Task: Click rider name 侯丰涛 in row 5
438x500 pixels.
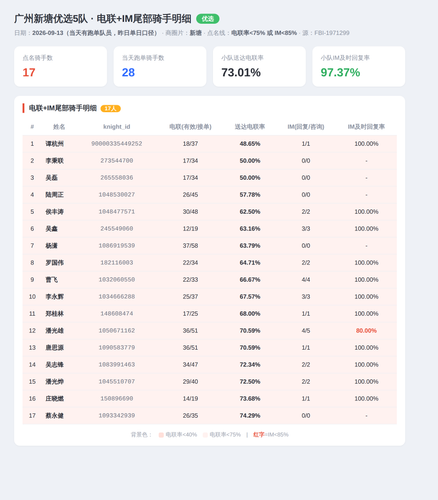Action: 54,212
